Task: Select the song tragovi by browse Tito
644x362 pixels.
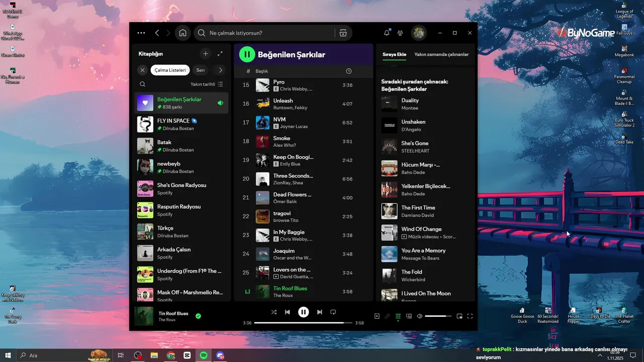Action: click(303, 216)
